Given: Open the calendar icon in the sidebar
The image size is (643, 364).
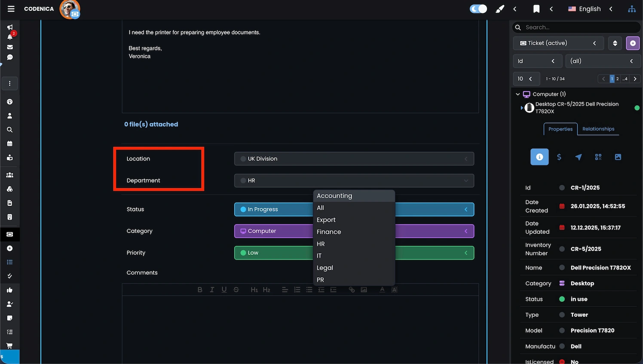Looking at the screenshot, I should pyautogui.click(x=9, y=143).
